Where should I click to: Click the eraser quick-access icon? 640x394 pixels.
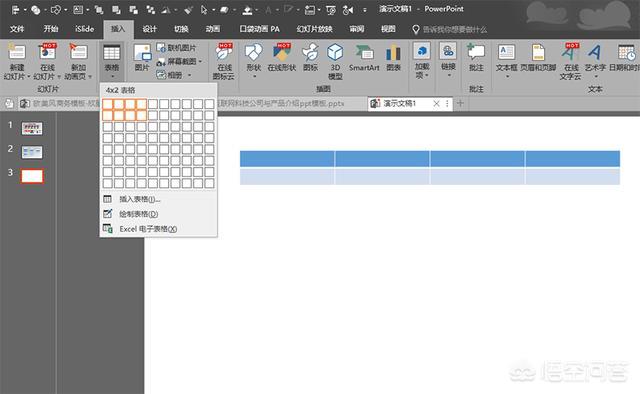pos(224,9)
